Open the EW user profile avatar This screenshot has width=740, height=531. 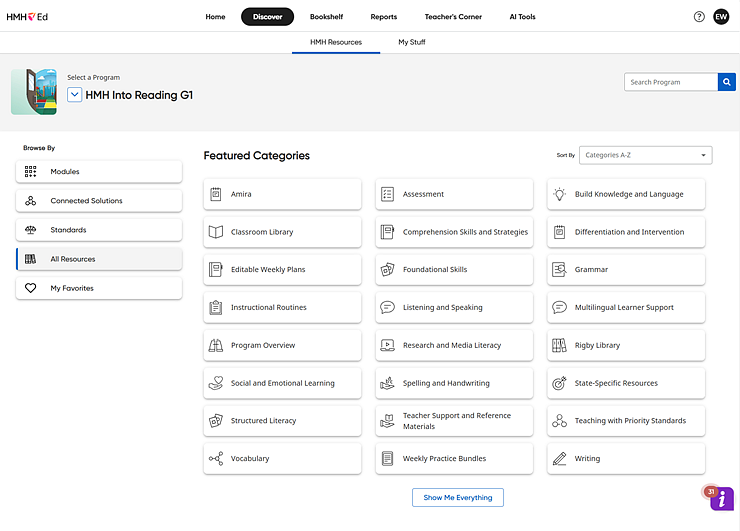point(721,17)
